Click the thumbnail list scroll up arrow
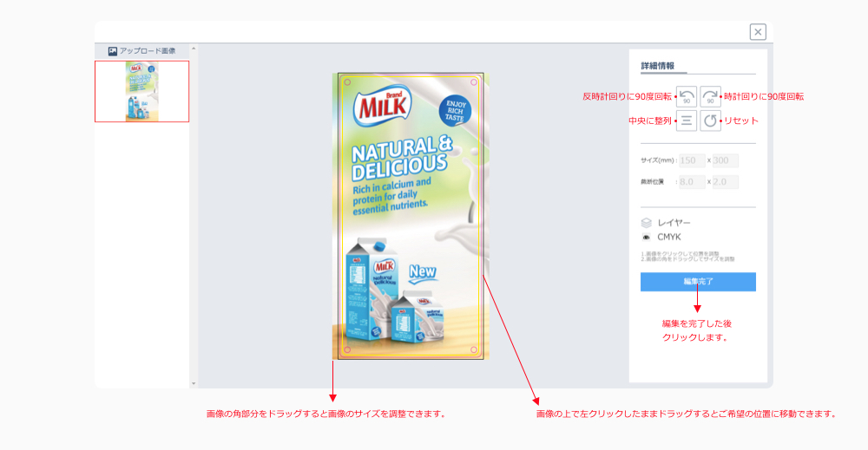868x450 pixels. 194,49
